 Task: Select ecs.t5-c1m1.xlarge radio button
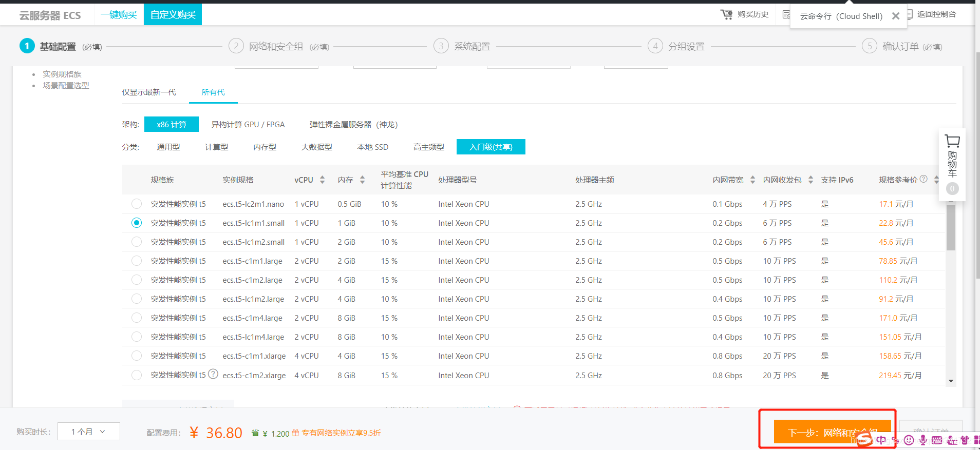pos(137,356)
